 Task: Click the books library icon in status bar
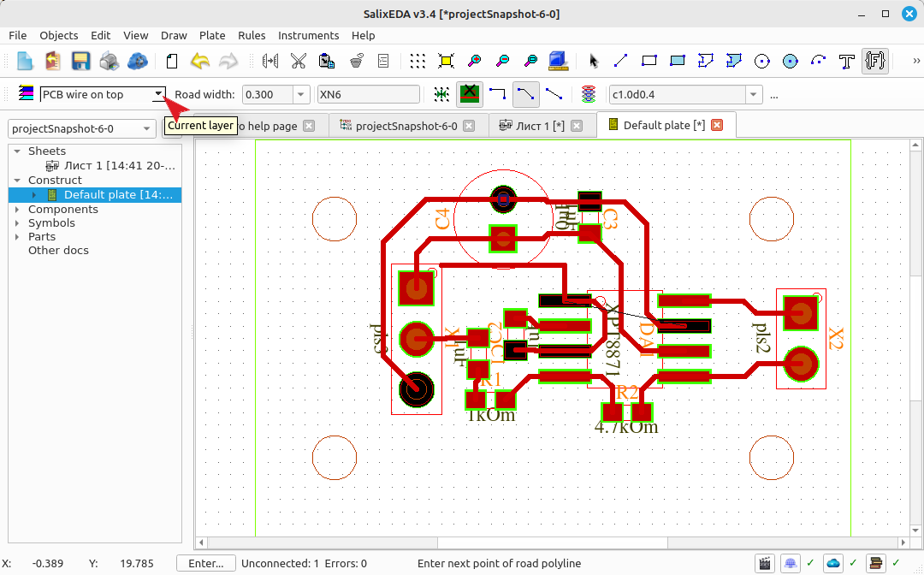click(875, 564)
